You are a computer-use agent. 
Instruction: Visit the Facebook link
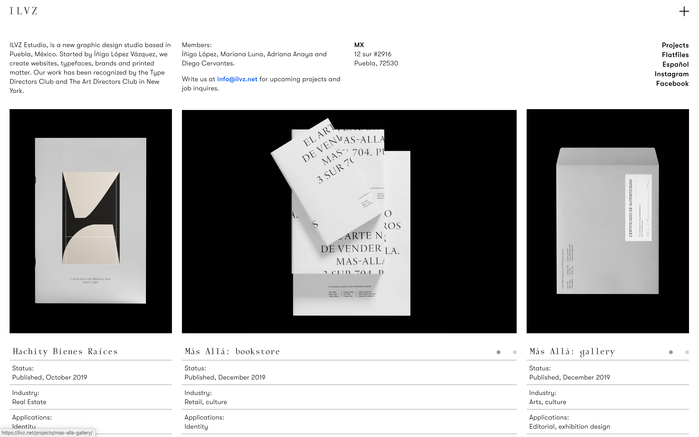[672, 83]
